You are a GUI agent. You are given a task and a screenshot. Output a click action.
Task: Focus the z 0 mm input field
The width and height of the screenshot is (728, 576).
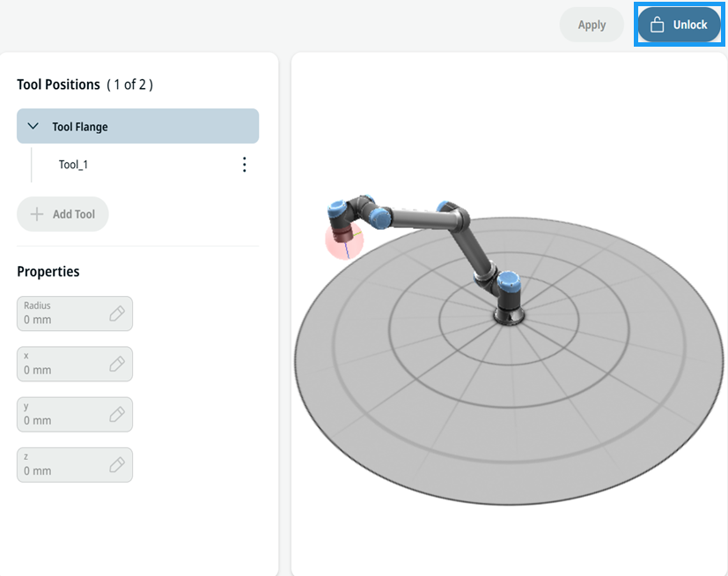[75, 464]
